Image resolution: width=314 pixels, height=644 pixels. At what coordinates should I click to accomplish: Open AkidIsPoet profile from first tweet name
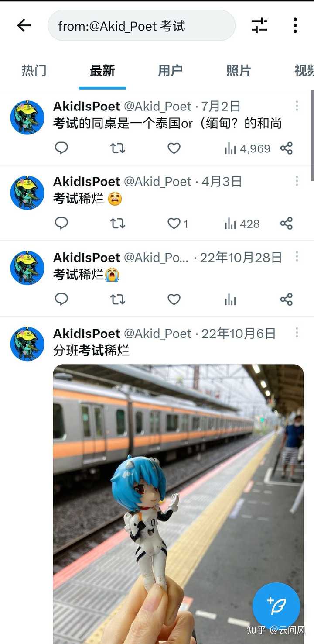pyautogui.click(x=87, y=106)
